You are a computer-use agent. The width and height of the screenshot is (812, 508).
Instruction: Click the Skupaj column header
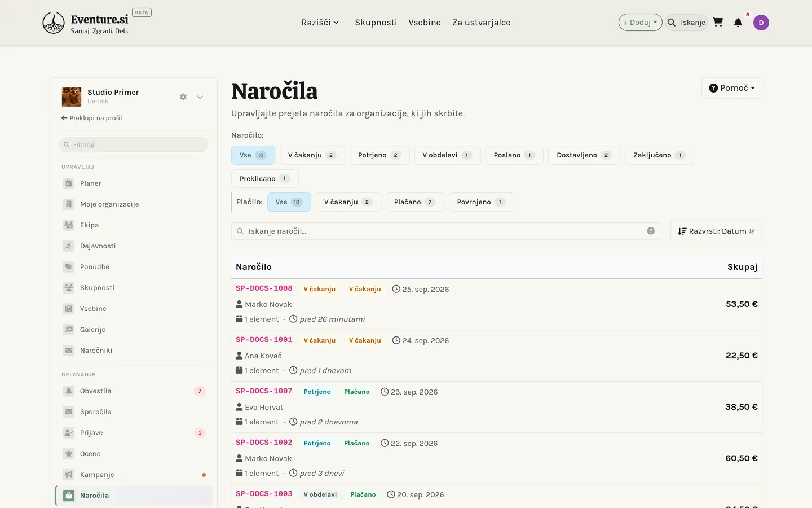pos(742,267)
